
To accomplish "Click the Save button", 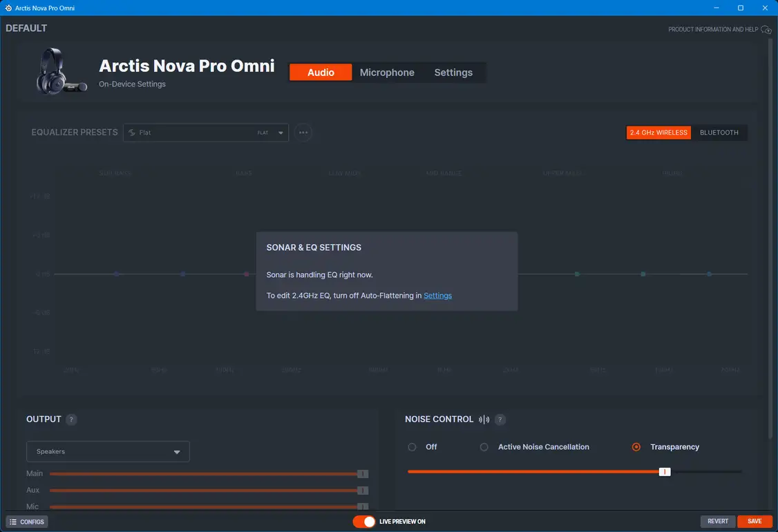I will 755,521.
